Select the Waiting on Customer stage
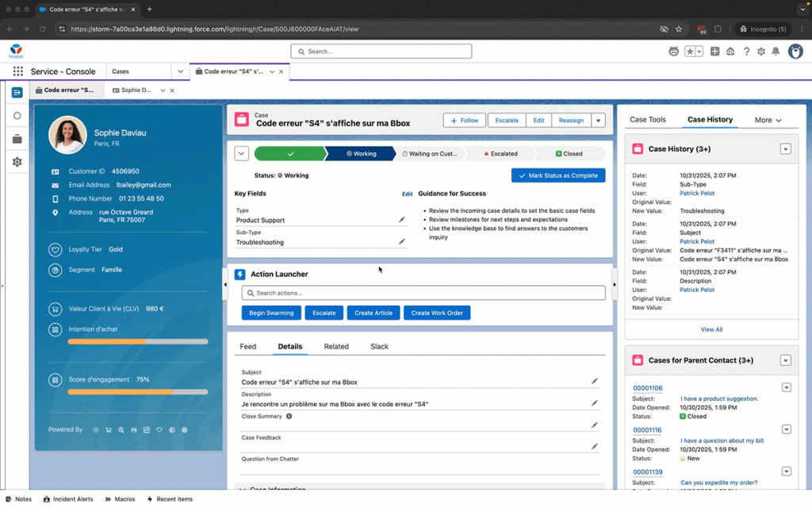This screenshot has height=508, width=812. pos(429,154)
